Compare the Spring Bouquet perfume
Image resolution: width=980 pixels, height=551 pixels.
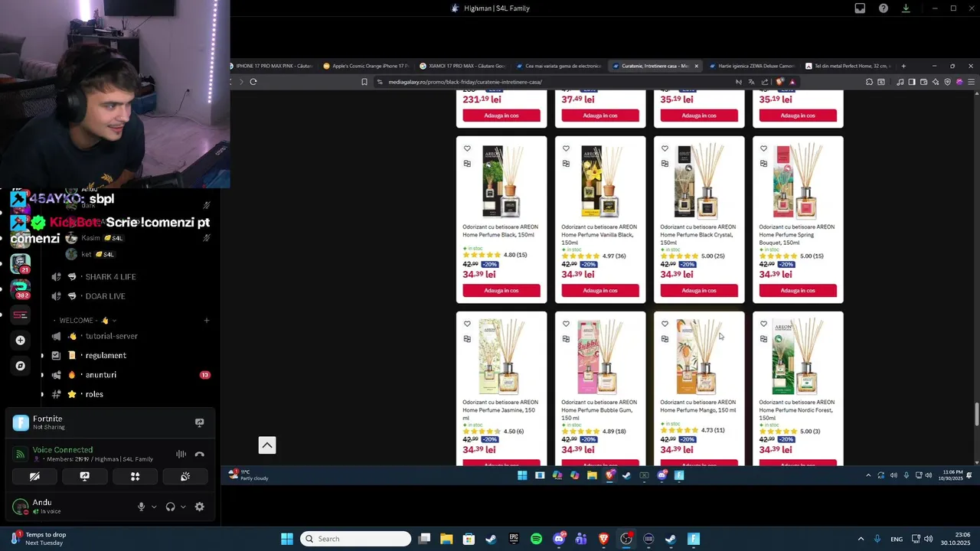coord(763,163)
